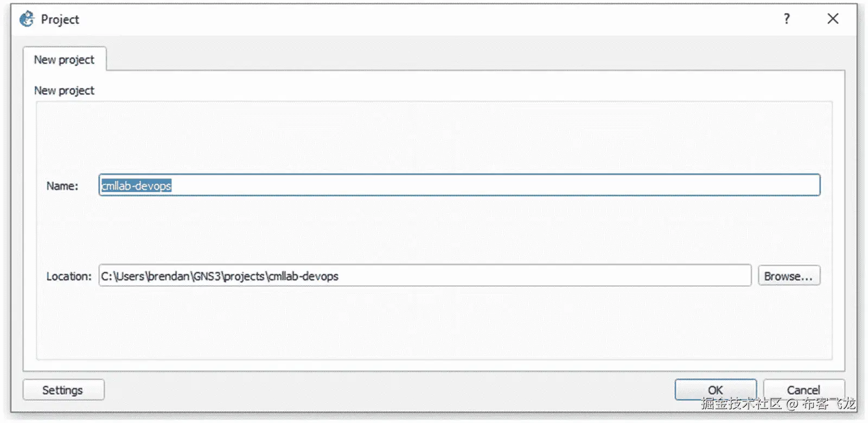Open the question mark help button
This screenshot has width=868, height=423.
787,19
